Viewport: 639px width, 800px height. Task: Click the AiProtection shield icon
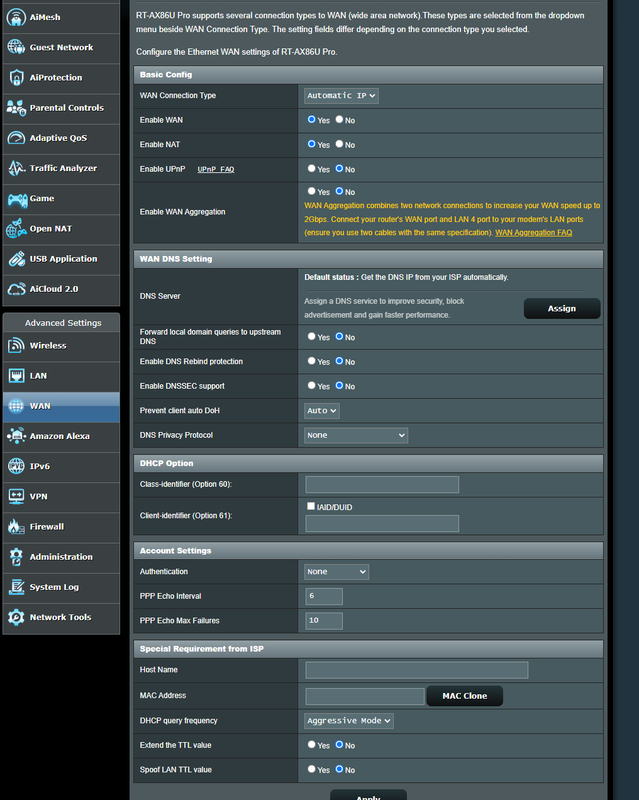pos(16,78)
